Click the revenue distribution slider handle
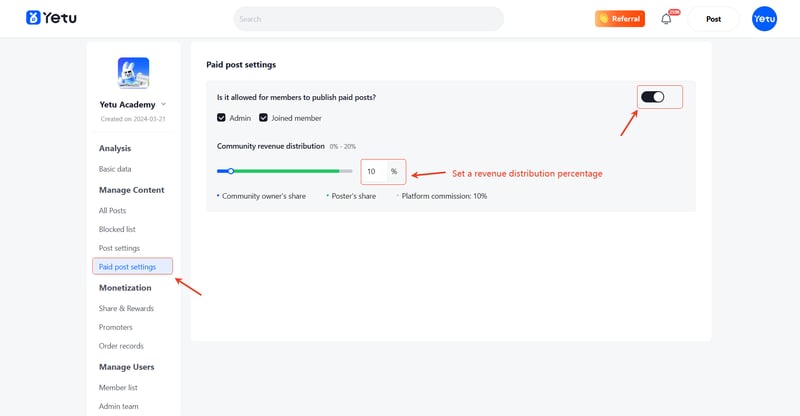Viewport: 800px width, 416px height. pos(231,171)
